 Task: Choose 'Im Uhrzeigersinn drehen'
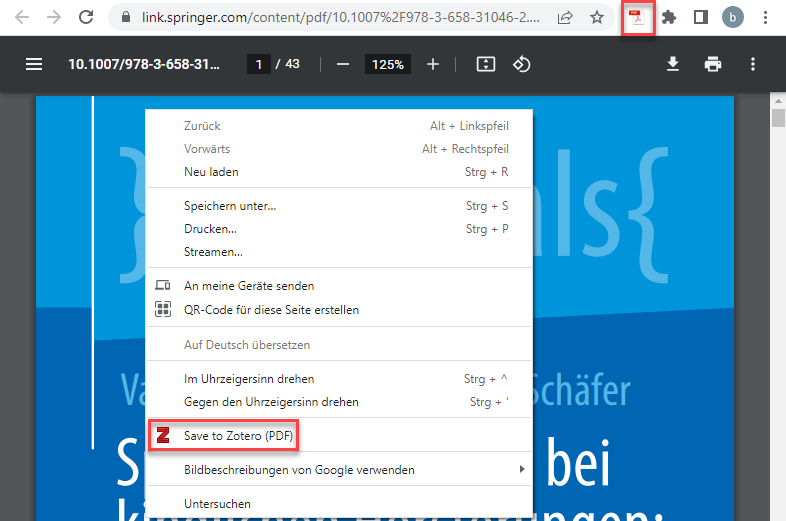point(339,379)
